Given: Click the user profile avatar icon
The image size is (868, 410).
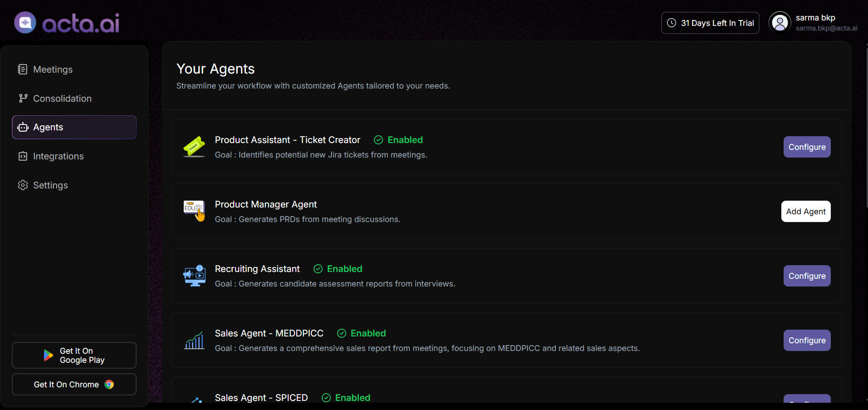Looking at the screenshot, I should pyautogui.click(x=780, y=23).
